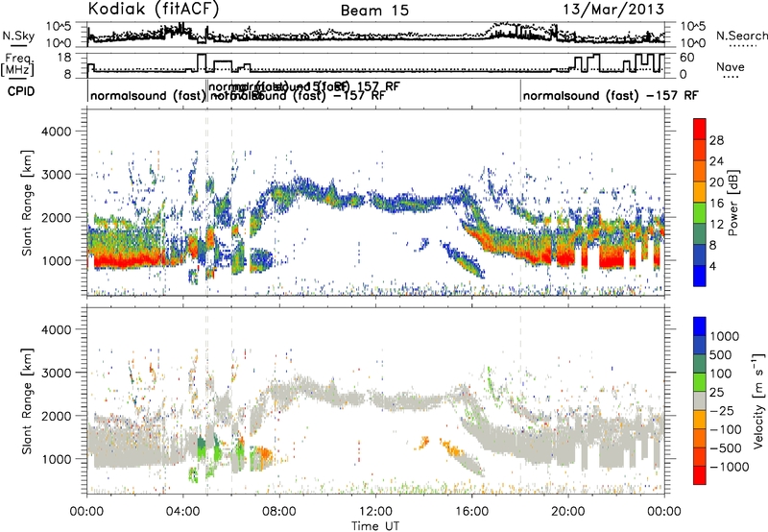Click the '16:00' time axis tick label
768x532 pixels.
471,512
